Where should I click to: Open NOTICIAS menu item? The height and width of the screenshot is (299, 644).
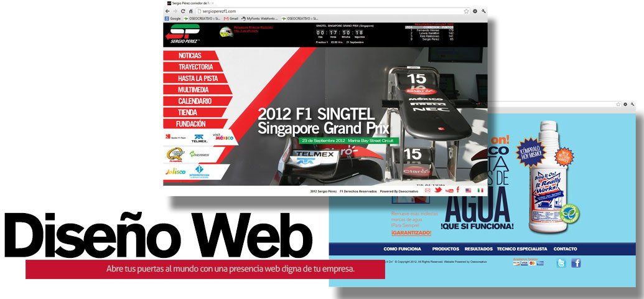190,55
